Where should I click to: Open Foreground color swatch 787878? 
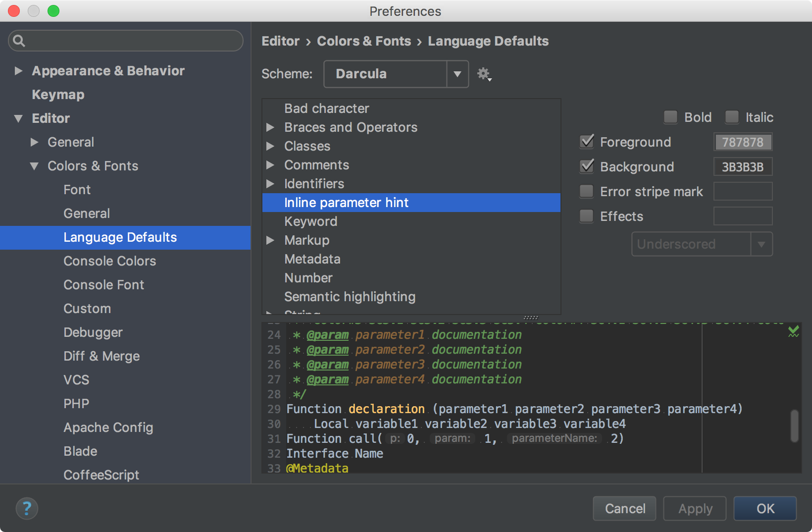(743, 142)
